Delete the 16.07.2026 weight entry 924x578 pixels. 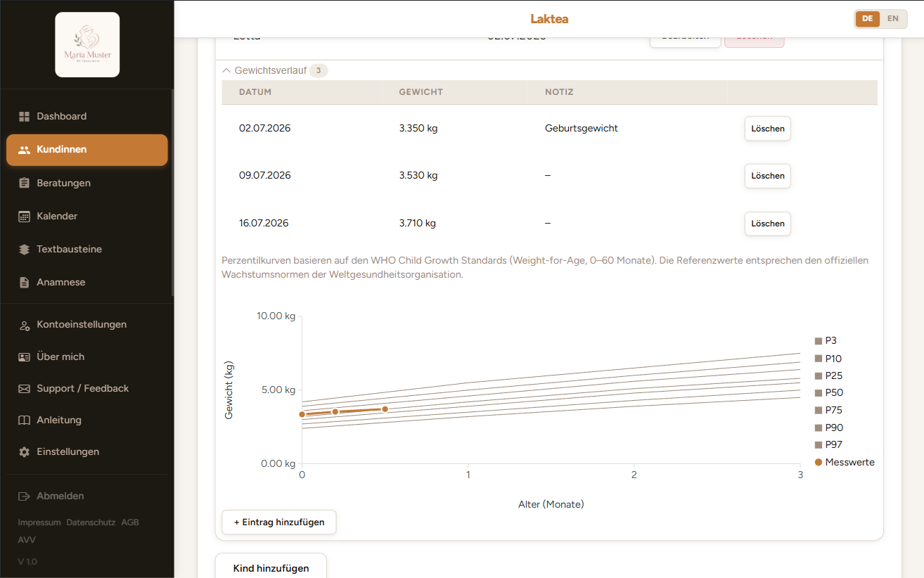[767, 224]
